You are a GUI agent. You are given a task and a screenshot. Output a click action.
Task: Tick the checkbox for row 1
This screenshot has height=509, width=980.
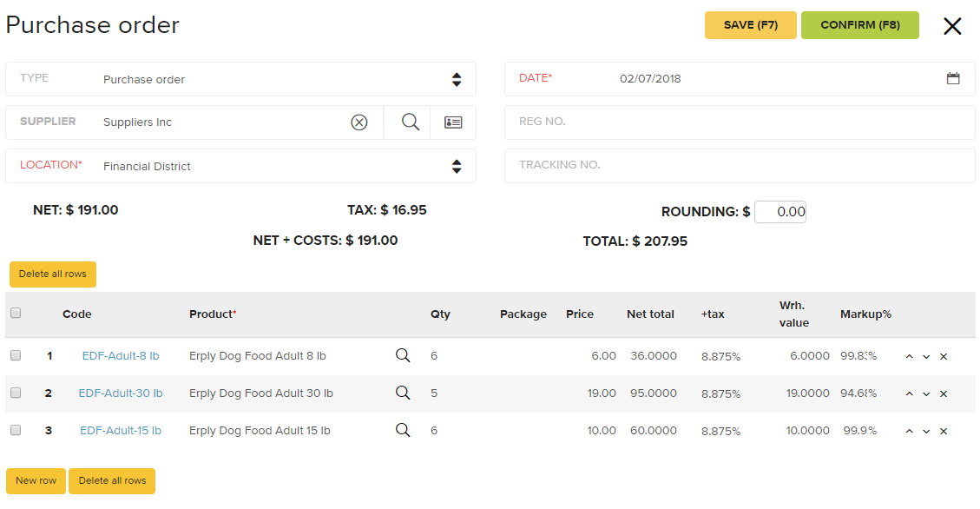click(x=16, y=355)
